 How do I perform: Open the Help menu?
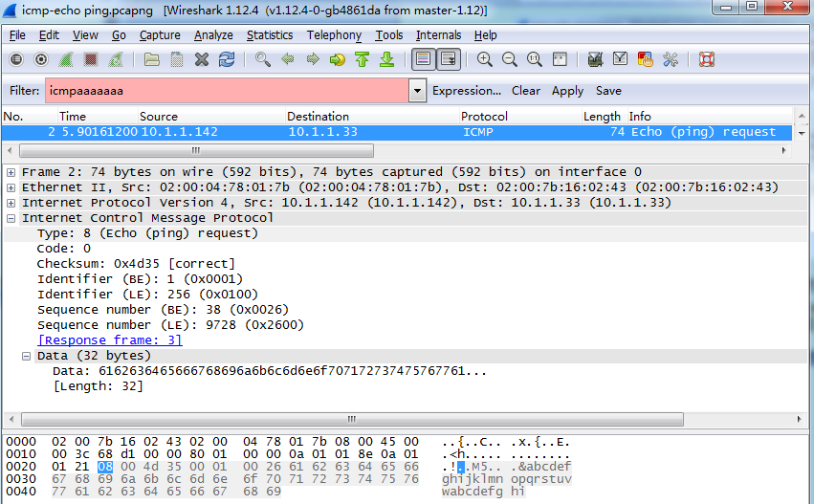pyautogui.click(x=485, y=35)
